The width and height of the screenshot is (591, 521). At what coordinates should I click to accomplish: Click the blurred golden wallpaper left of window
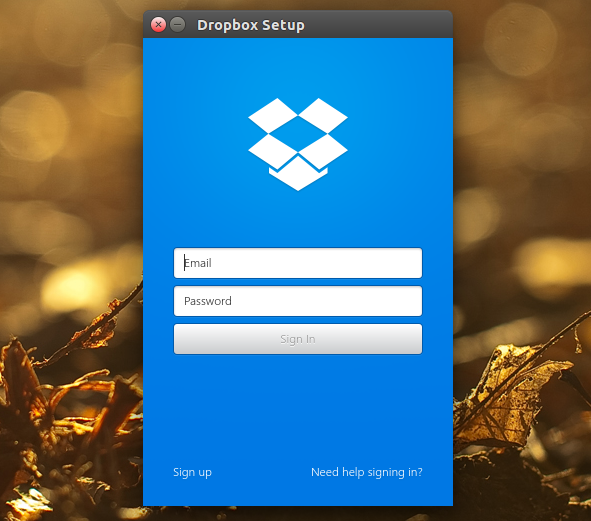pos(72,151)
